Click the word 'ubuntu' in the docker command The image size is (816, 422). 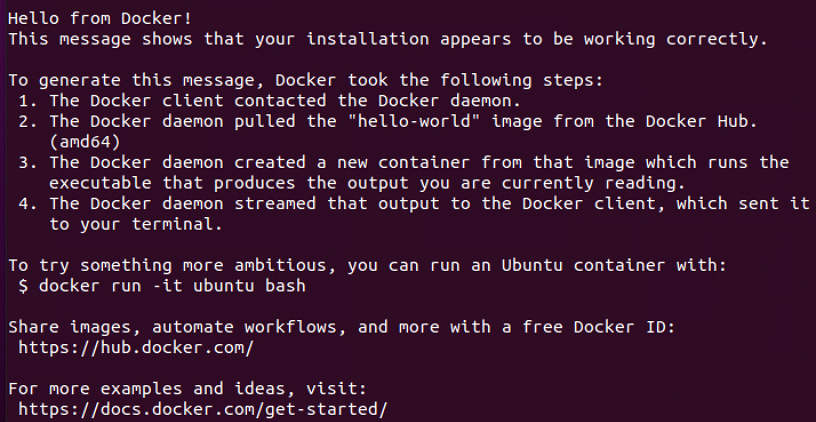pos(221,285)
